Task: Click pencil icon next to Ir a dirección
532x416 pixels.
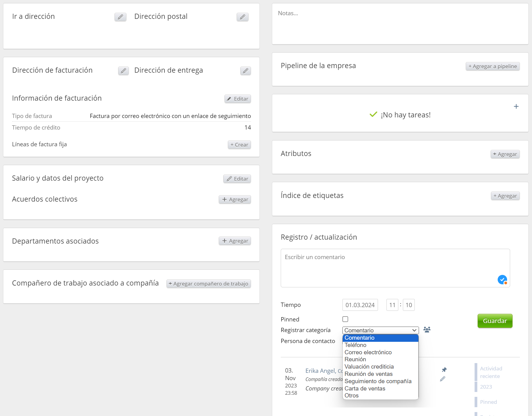Action: [x=120, y=17]
